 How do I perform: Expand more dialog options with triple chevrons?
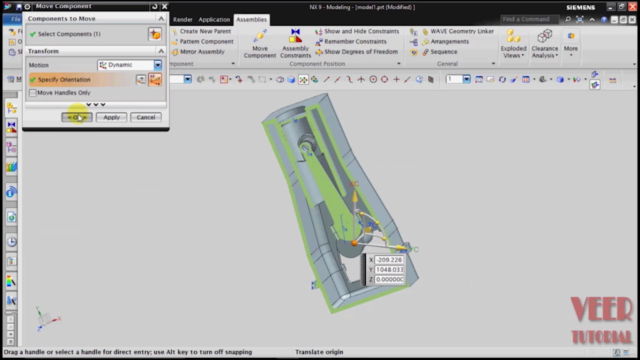click(x=96, y=104)
